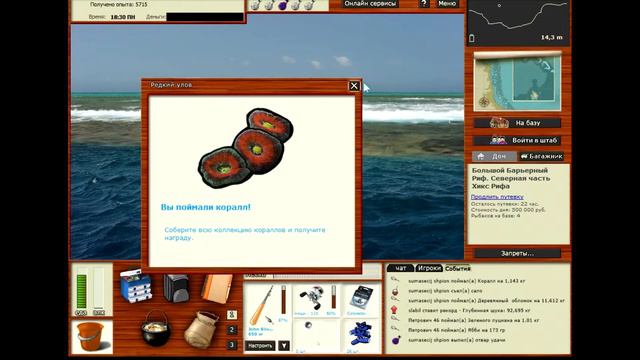Click the bomb icon beside the 'отвар удачи' event
The width and height of the screenshot is (640, 360).
click(x=396, y=340)
